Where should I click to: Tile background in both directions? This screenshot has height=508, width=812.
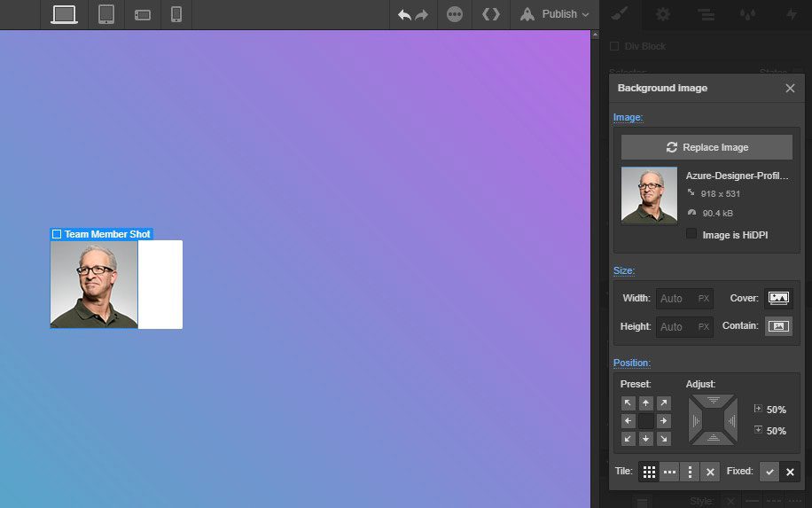pyautogui.click(x=649, y=472)
